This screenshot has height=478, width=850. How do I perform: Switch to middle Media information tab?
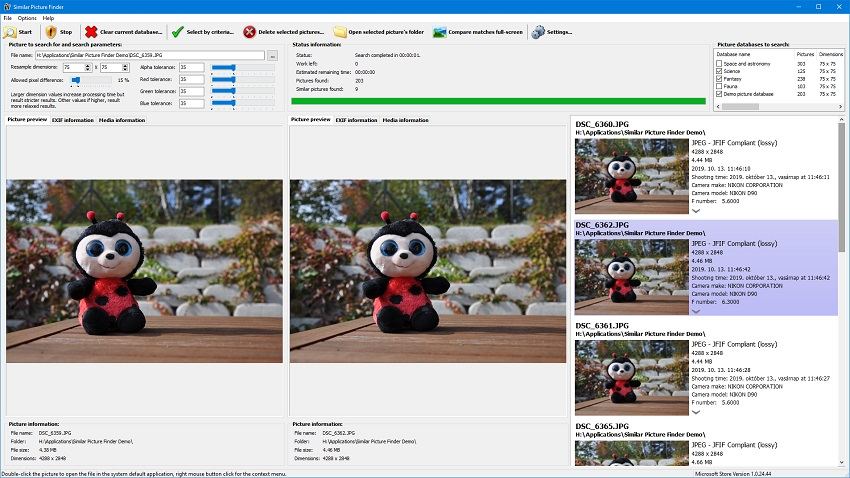tap(405, 120)
